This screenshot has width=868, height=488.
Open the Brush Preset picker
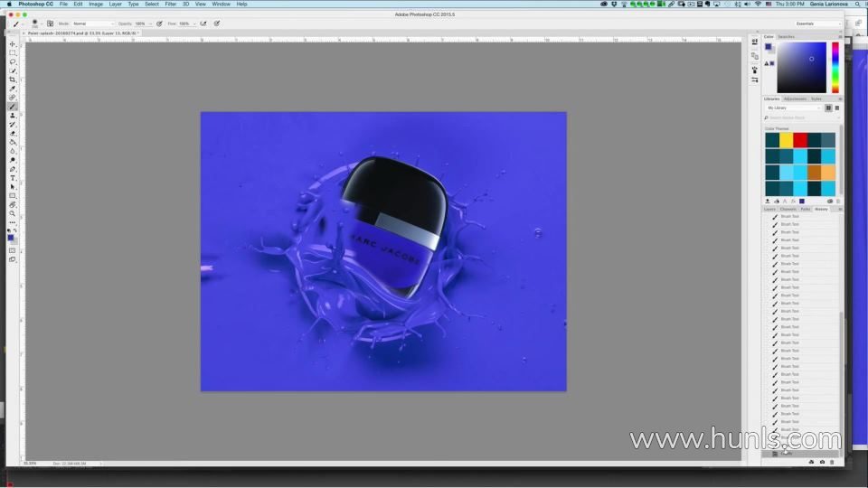pos(36,23)
